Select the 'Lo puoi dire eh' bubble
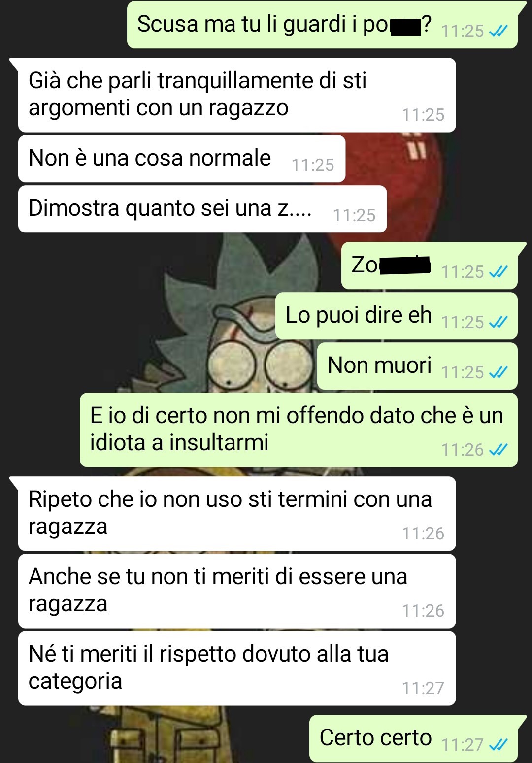Screen dimensions: 532x763 point(397,316)
